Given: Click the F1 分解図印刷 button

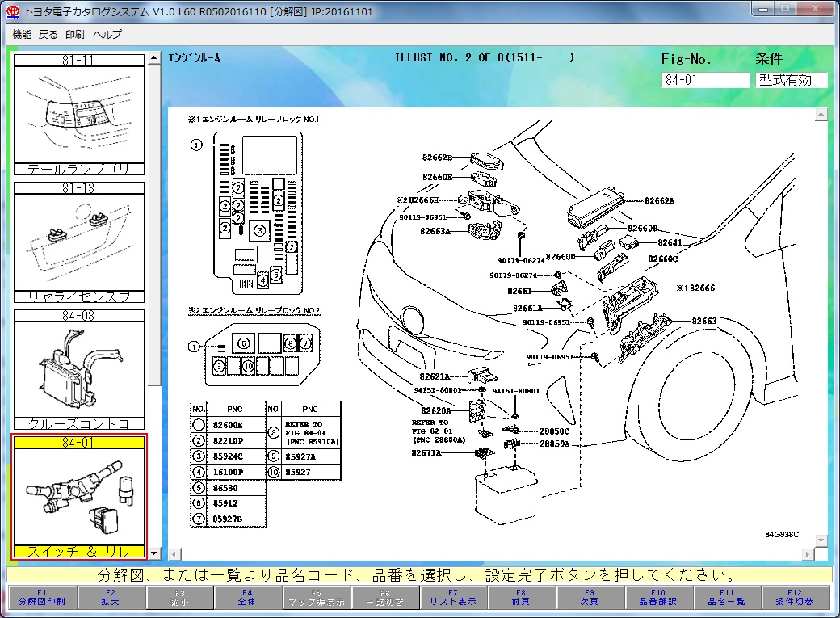Looking at the screenshot, I should [42, 597].
